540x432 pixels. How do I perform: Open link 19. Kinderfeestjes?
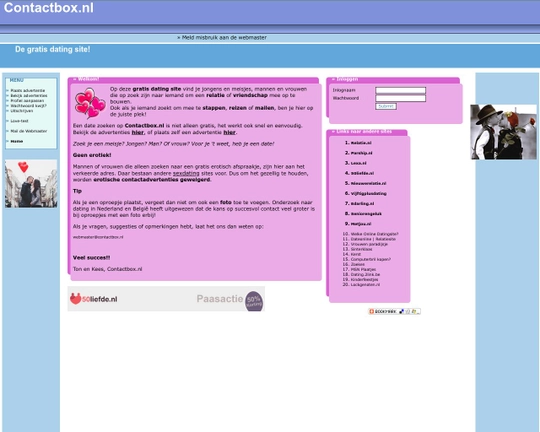[364, 279]
